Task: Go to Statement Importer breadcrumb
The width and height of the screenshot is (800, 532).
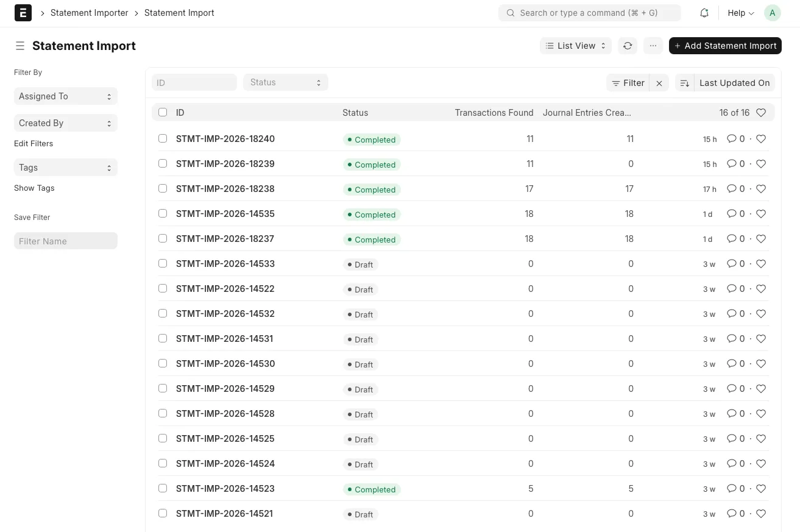Action: (x=89, y=13)
